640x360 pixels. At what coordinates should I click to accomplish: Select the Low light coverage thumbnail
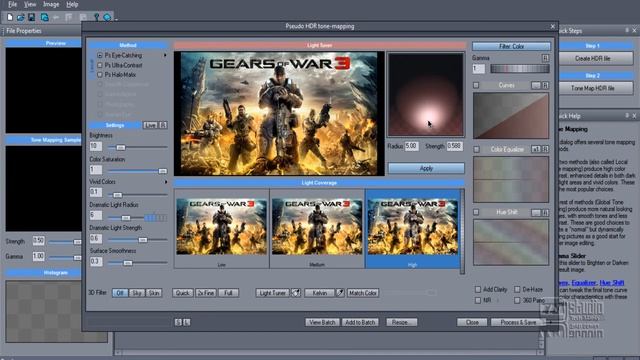coord(222,229)
